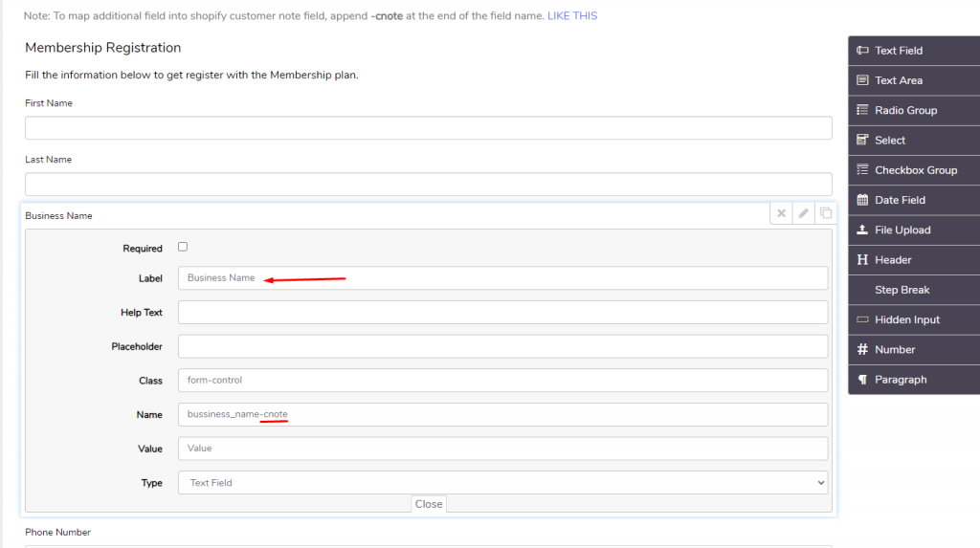
Task: Add a Select element from the sidebar
Action: pyautogui.click(x=914, y=141)
